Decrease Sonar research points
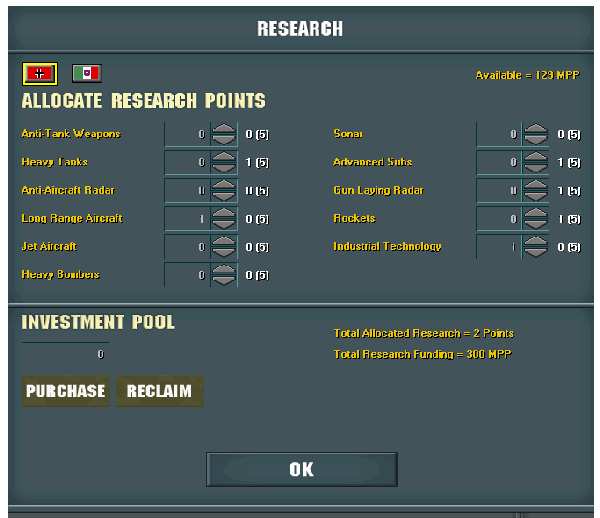Image resolution: width=600 pixels, height=518 pixels. pyautogui.click(x=536, y=139)
